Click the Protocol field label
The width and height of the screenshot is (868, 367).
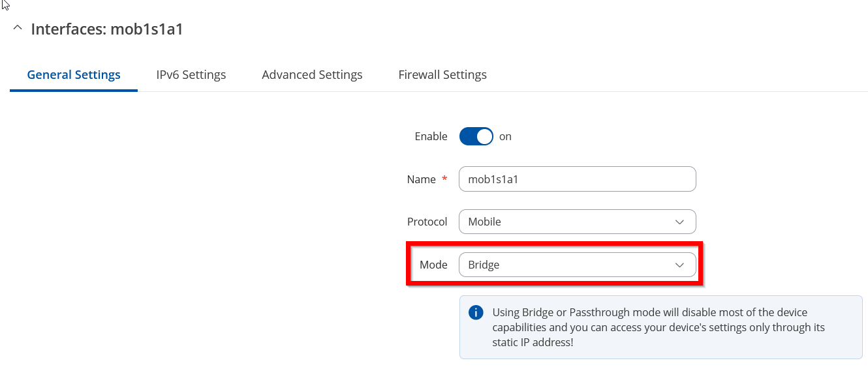pyautogui.click(x=427, y=222)
